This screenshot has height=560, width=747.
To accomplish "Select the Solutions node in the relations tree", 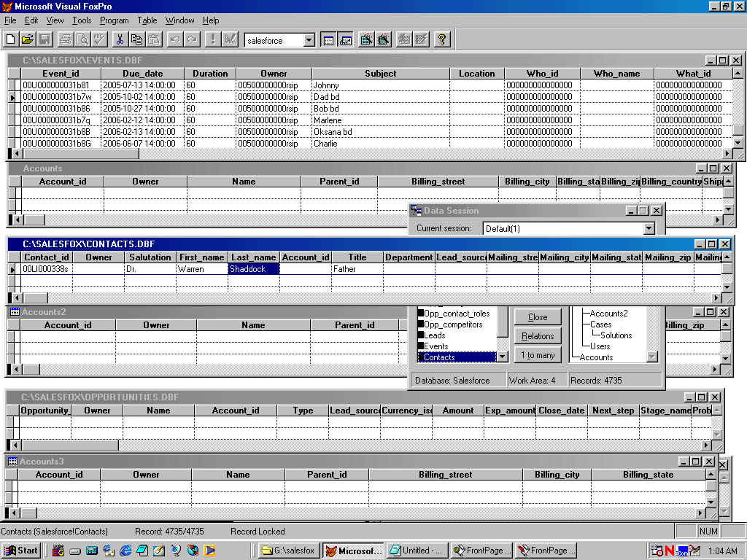I will coord(616,335).
